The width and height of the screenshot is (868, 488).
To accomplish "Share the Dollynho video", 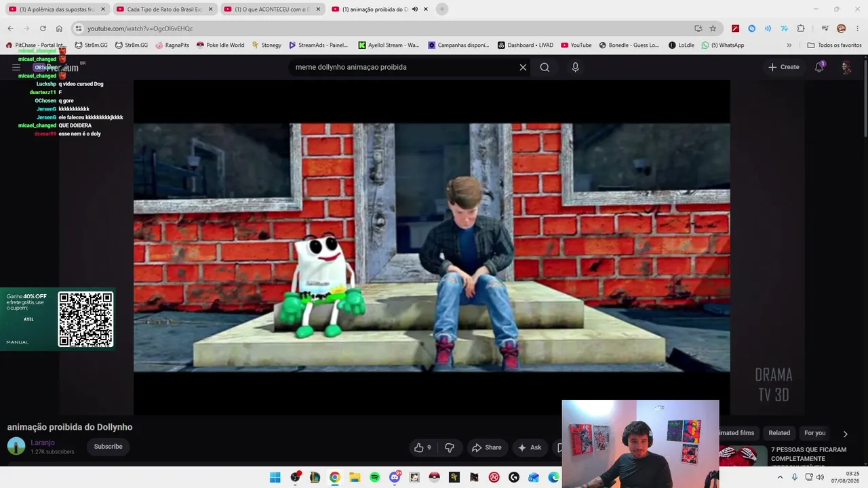I will click(x=486, y=447).
